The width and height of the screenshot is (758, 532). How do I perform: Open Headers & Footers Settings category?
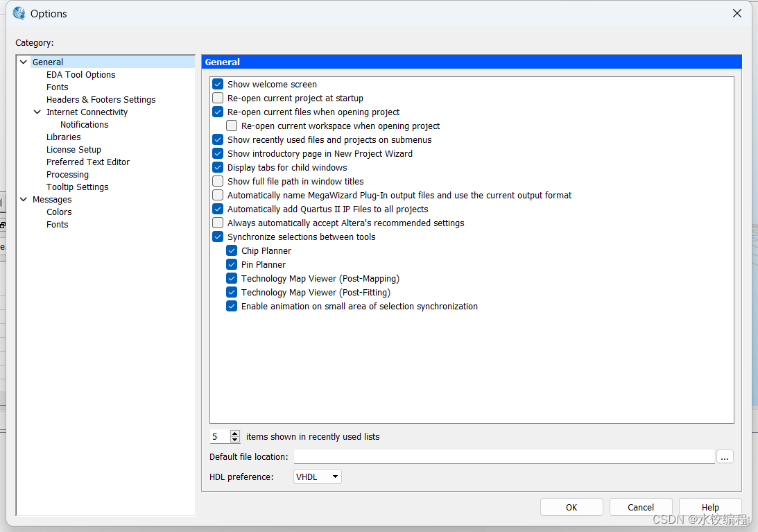coord(101,100)
